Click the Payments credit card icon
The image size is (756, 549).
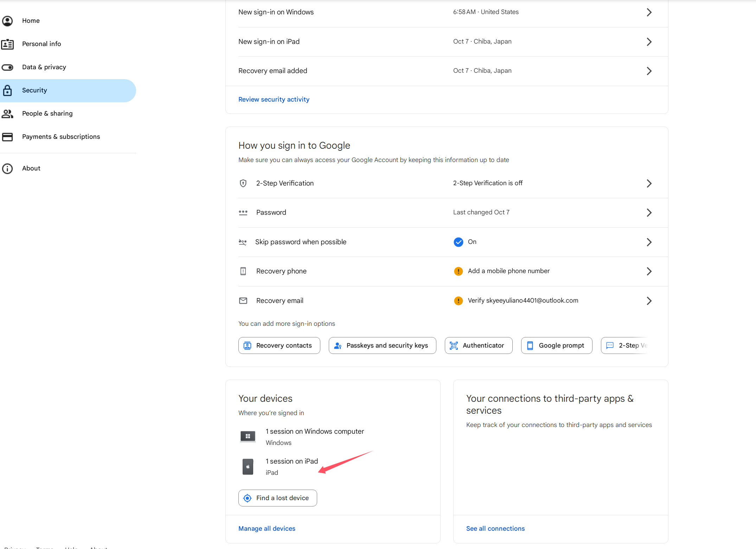coord(7,137)
